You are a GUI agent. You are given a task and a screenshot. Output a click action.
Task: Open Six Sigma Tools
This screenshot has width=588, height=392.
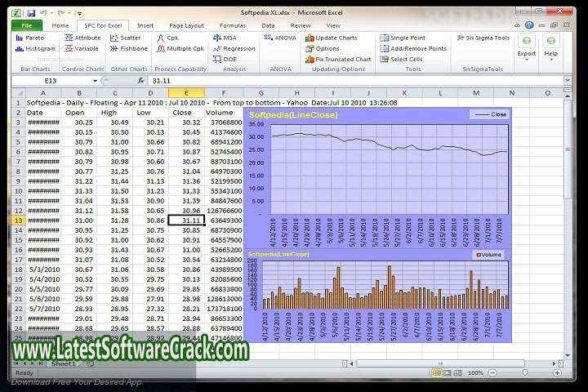coord(483,38)
